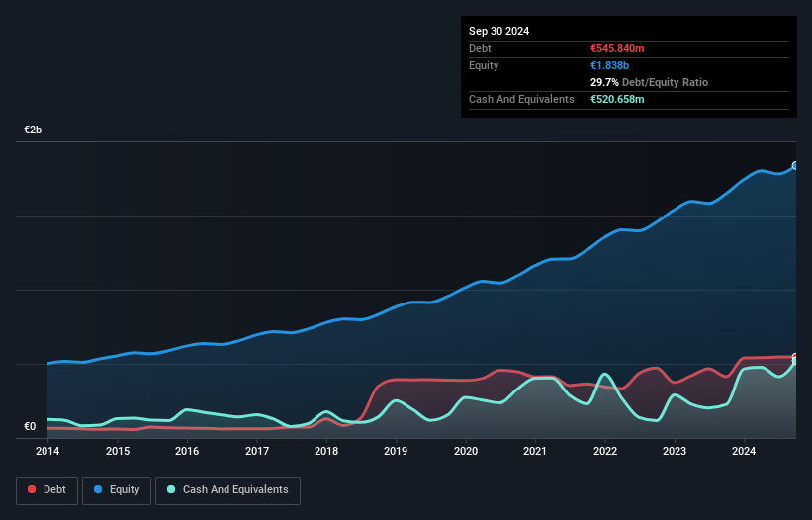The height and width of the screenshot is (520, 812).
Task: Click the Debt row label in tooltip
Action: [480, 48]
